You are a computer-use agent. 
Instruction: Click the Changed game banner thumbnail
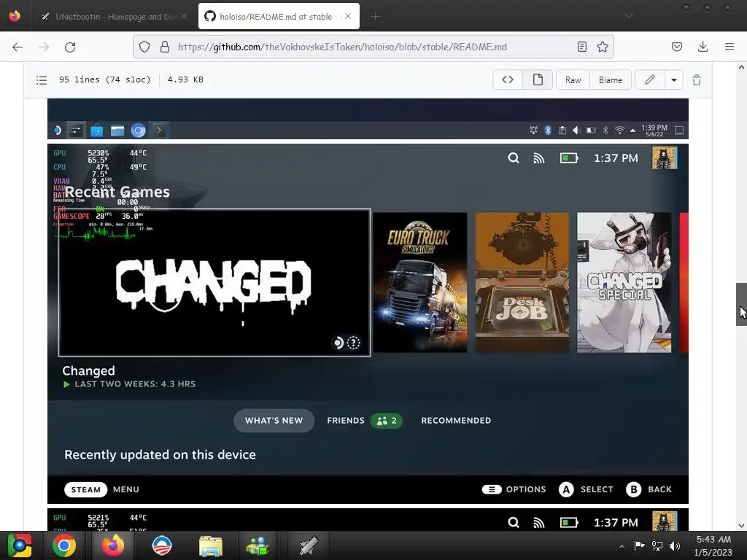click(x=214, y=282)
